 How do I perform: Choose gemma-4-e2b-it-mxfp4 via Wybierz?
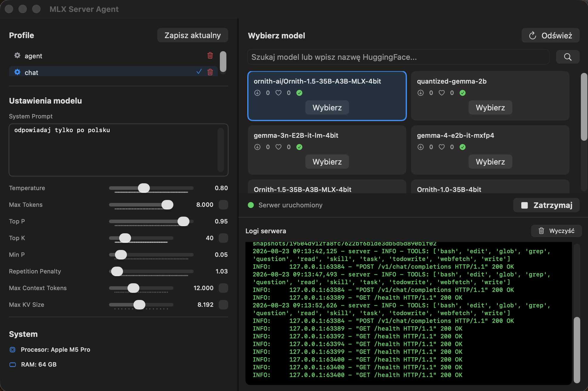[490, 162]
